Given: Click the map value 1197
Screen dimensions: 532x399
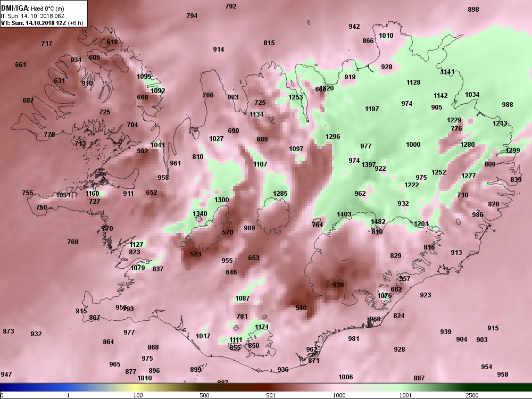Looking at the screenshot, I should [372, 109].
